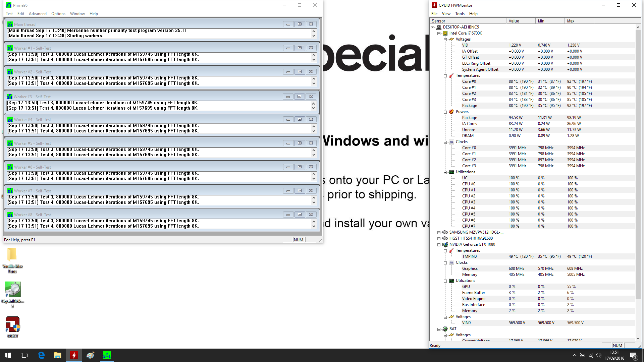Launch Microsoft Edge from the taskbar
The height and width of the screenshot is (362, 644).
(x=41, y=355)
